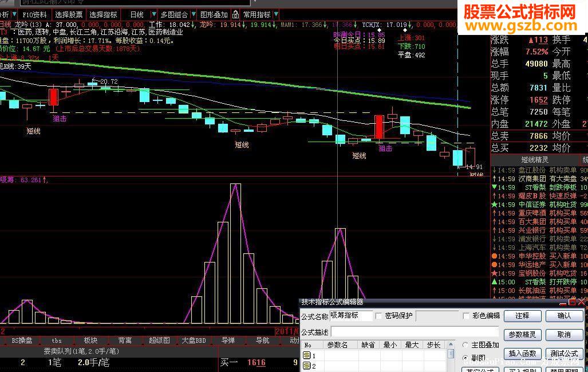Click the orange dot beside 中华控股
The width and height of the screenshot is (588, 372).
494,255
